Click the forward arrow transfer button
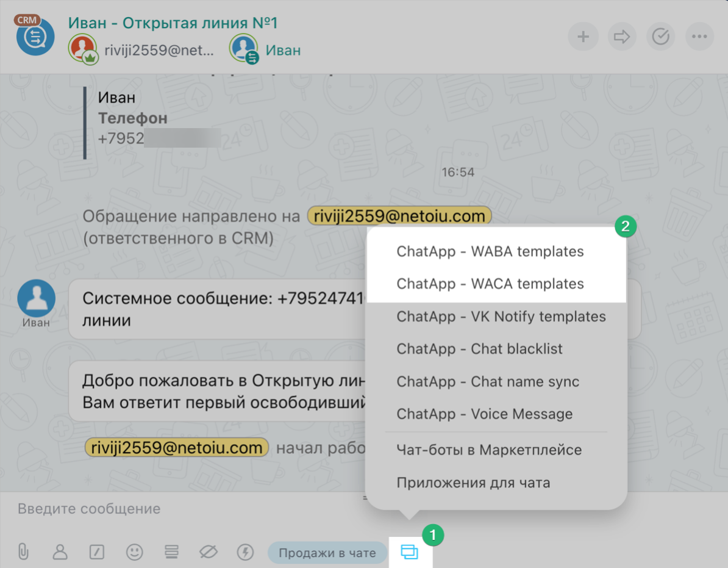This screenshot has width=728, height=568. tap(621, 37)
